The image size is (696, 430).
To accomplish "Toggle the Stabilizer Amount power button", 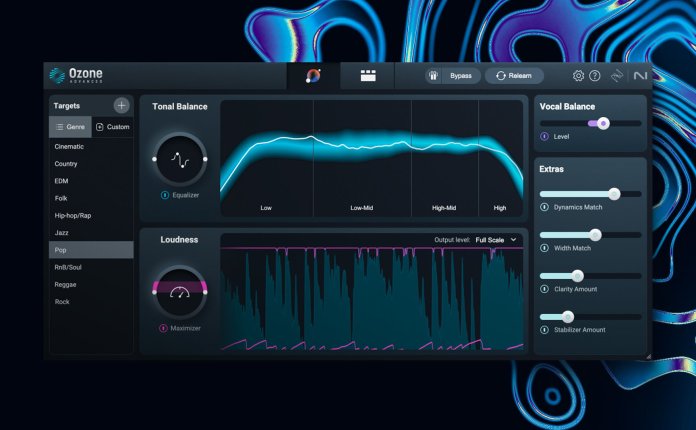I will (x=544, y=330).
